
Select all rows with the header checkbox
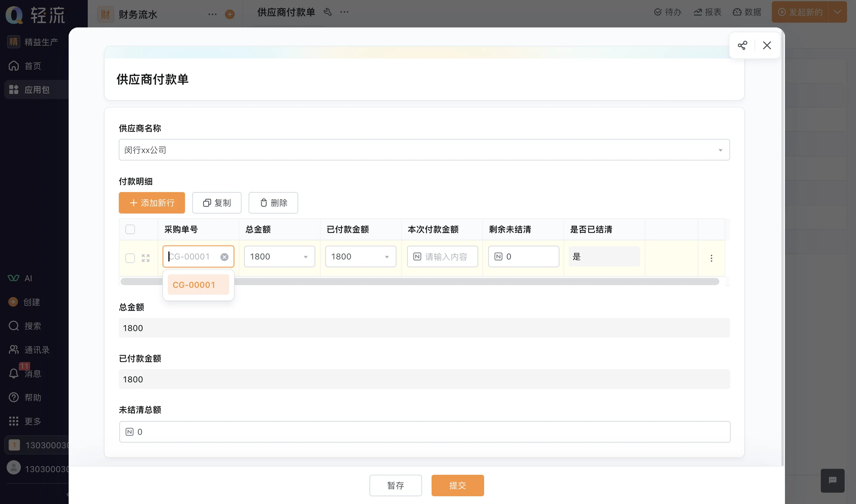click(x=130, y=229)
